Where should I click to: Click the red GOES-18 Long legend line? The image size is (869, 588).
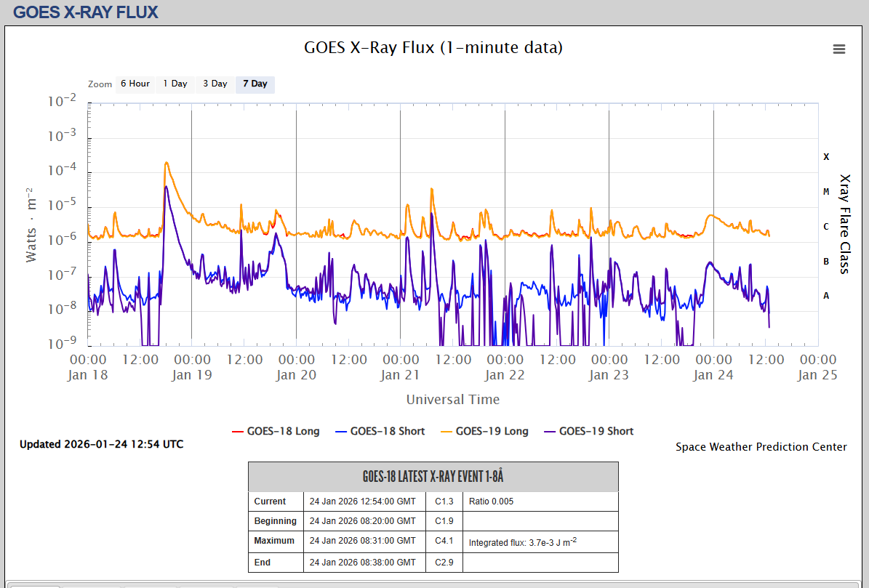tap(237, 431)
